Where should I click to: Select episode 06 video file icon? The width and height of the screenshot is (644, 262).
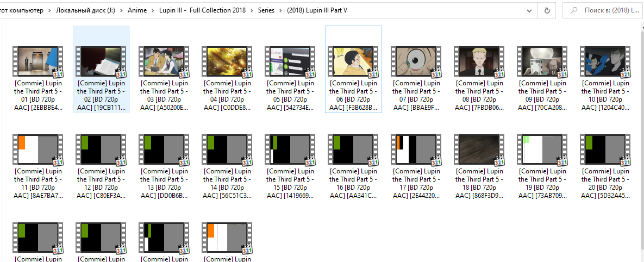click(x=353, y=61)
